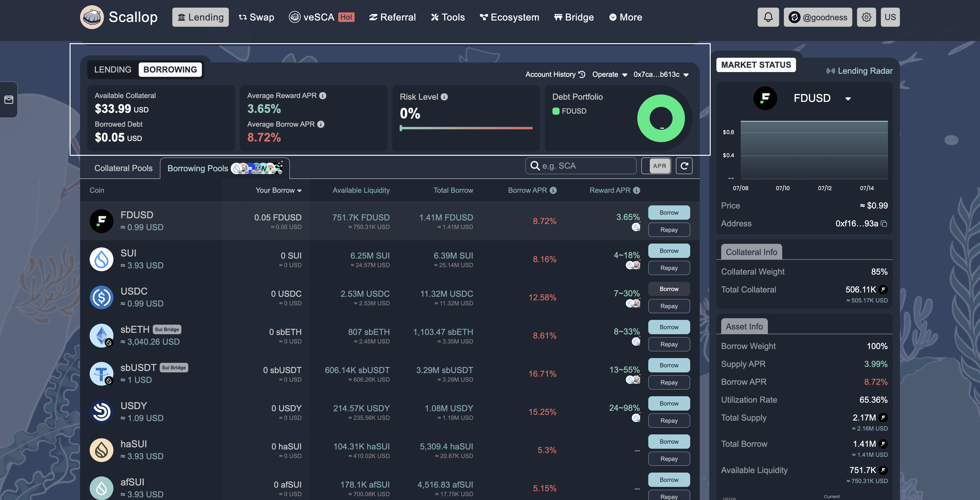Open the notifications bell
Viewport: 980px width, 500px height.
click(768, 17)
